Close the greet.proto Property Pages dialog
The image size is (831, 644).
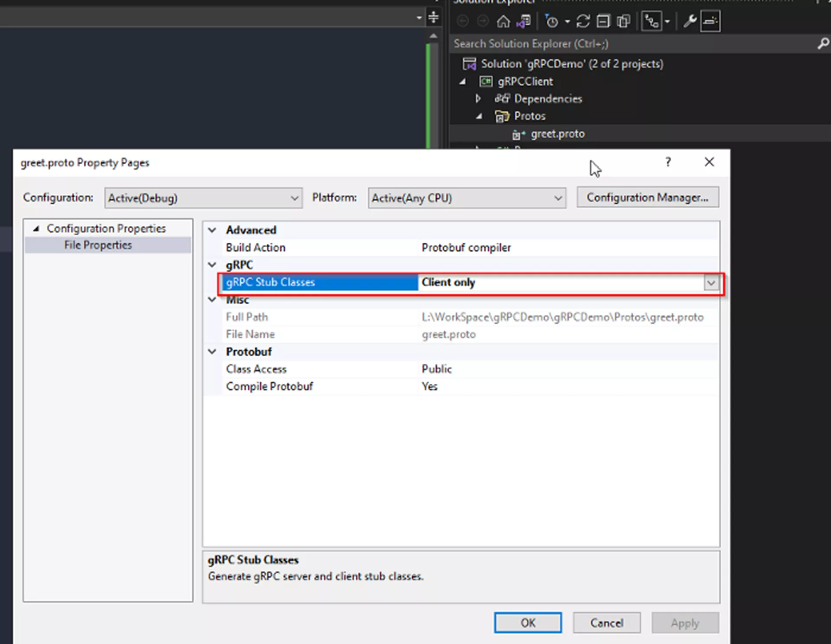[x=709, y=162]
